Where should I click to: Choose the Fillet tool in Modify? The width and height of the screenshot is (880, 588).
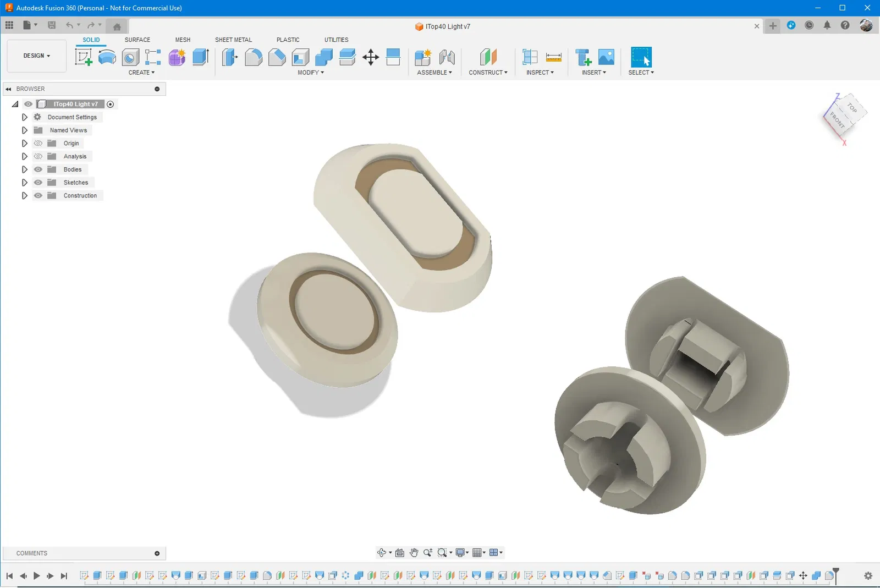point(253,57)
